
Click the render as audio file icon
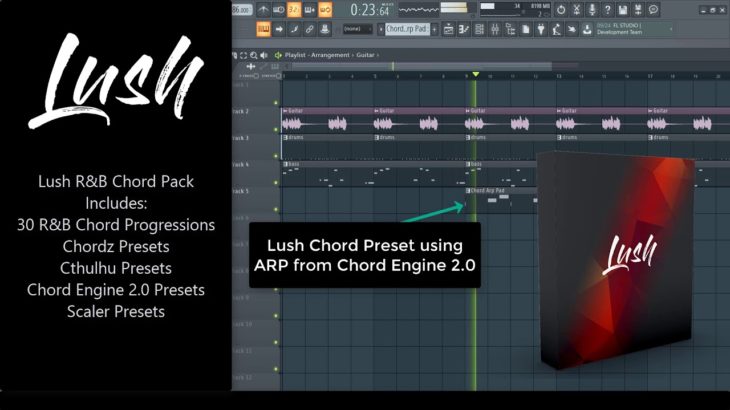click(638, 10)
